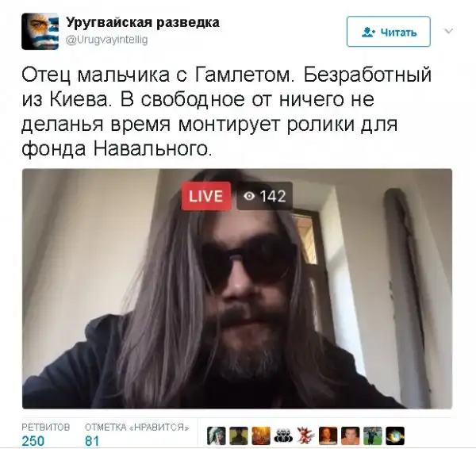
Task: Open the dark silhouette on yellow avatar
Action: tap(239, 436)
